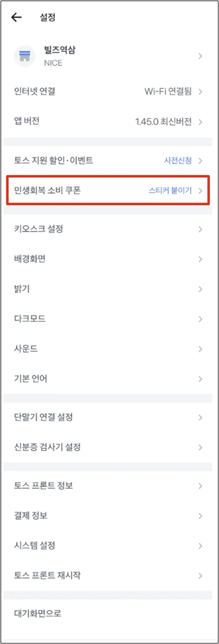Tap the 빌즈역삼 store icon
Image resolution: width=219 pixels, height=644 pixels.
click(25, 56)
